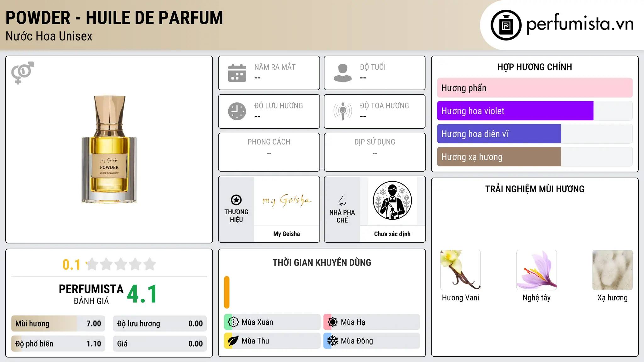Click the nose icon above Nhà pha chế
Image resolution: width=644 pixels, height=362 pixels.
click(x=342, y=200)
